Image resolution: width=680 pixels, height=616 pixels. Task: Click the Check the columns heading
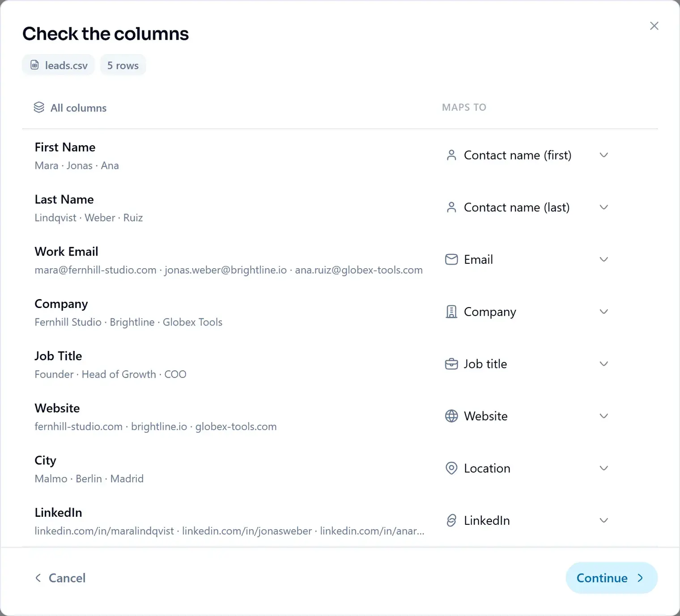click(x=106, y=34)
